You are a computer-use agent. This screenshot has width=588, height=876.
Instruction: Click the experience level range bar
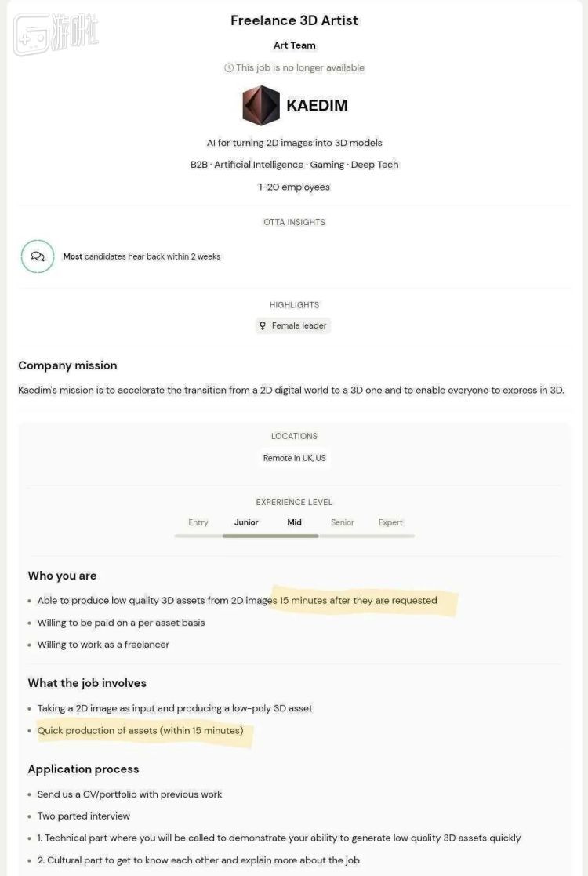pyautogui.click(x=294, y=536)
